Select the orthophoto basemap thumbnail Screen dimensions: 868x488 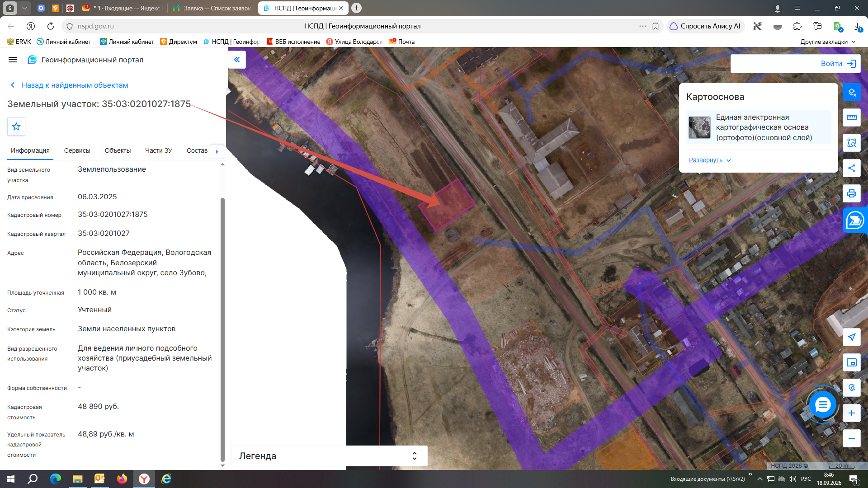(699, 127)
